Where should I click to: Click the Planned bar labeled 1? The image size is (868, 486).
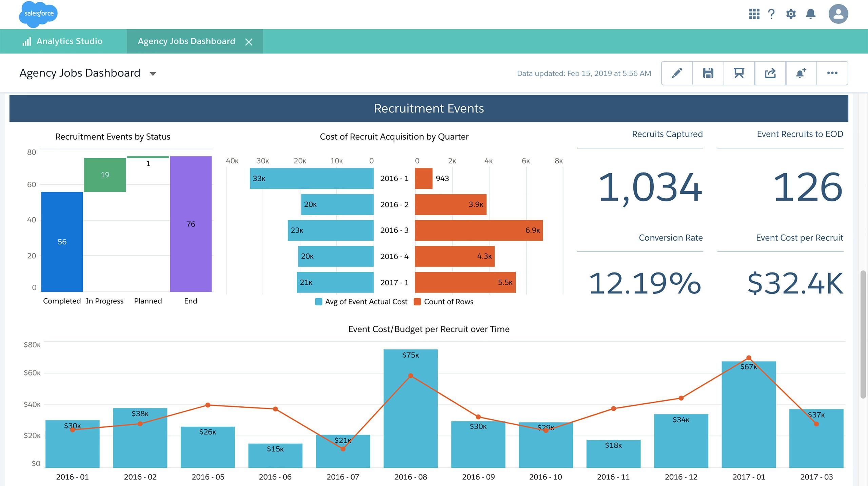(148, 157)
